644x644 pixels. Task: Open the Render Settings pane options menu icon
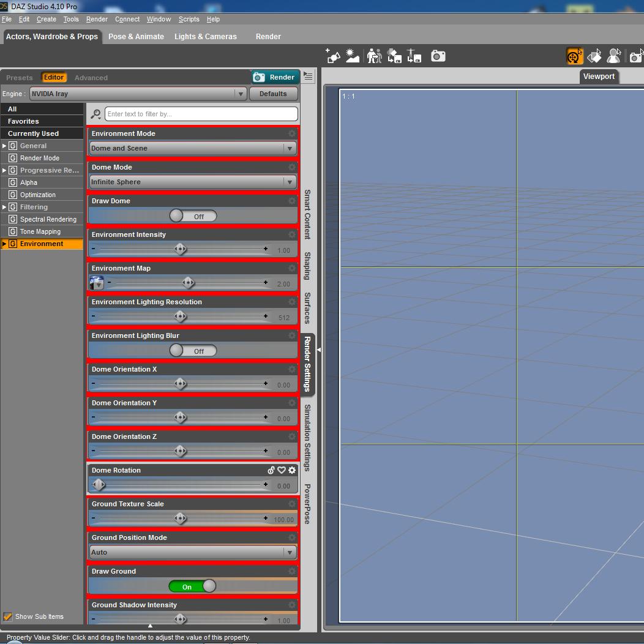pos(308,77)
